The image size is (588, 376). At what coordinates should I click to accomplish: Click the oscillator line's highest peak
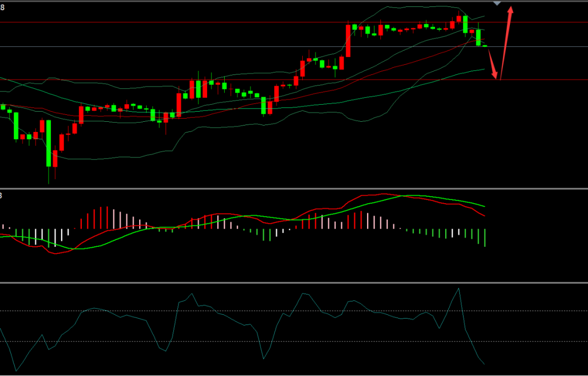(x=458, y=288)
